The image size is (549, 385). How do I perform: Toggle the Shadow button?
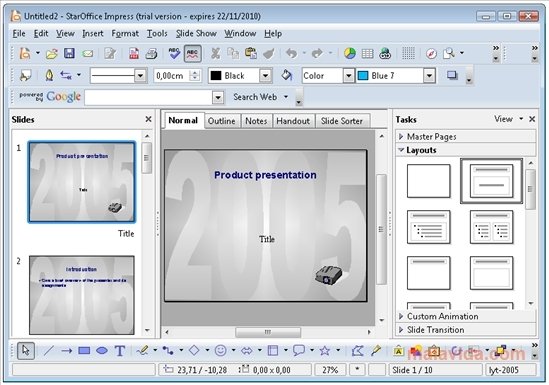[452, 76]
